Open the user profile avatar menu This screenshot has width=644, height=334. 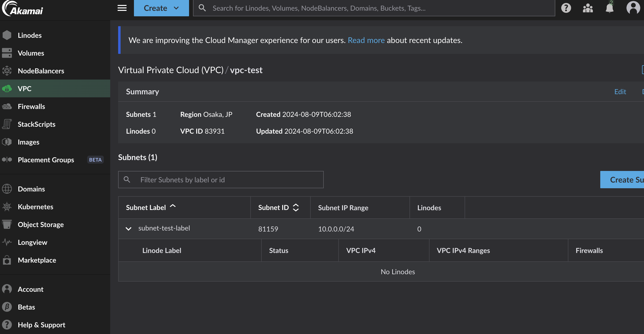(633, 8)
